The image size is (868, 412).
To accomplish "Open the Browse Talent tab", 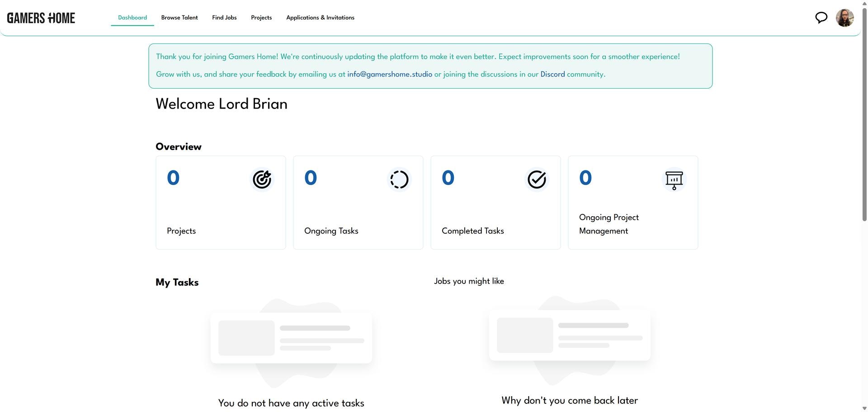I will 179,18.
